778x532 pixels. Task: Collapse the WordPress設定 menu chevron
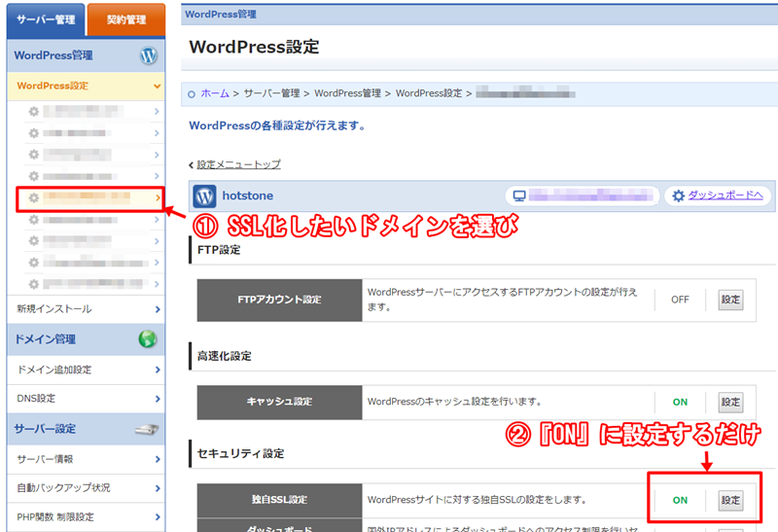(157, 86)
